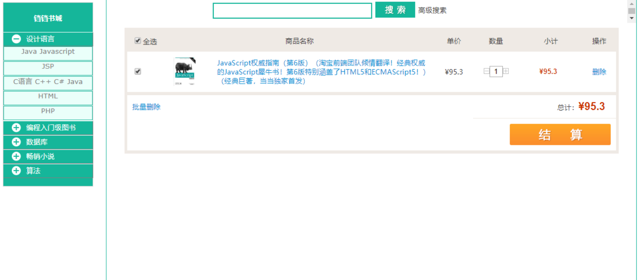This screenshot has height=280, width=644.
Task: Select the HTML sidebar category
Action: coord(48,96)
